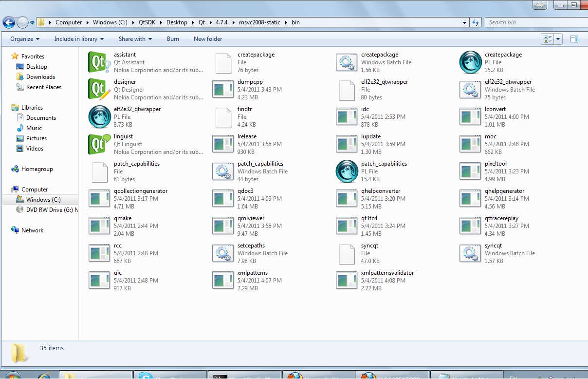This screenshot has width=588, height=379.
Task: Click the syncqt Windows Batch File icon
Action: (x=470, y=253)
